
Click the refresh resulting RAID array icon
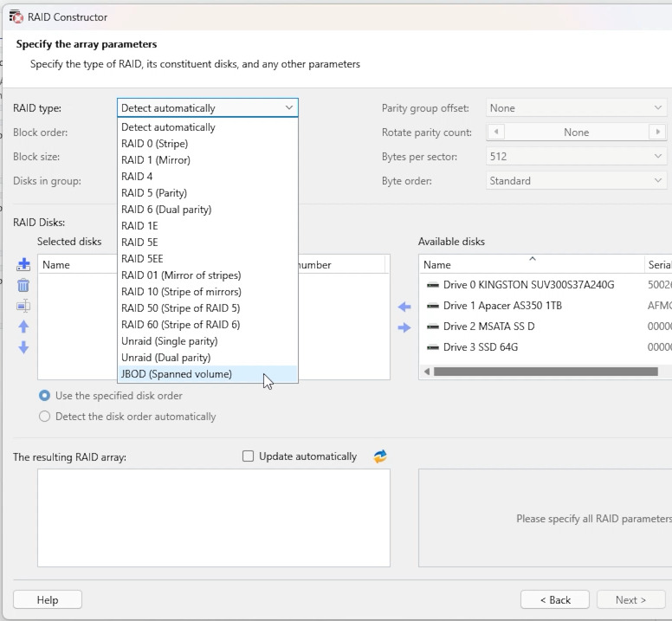(x=380, y=456)
